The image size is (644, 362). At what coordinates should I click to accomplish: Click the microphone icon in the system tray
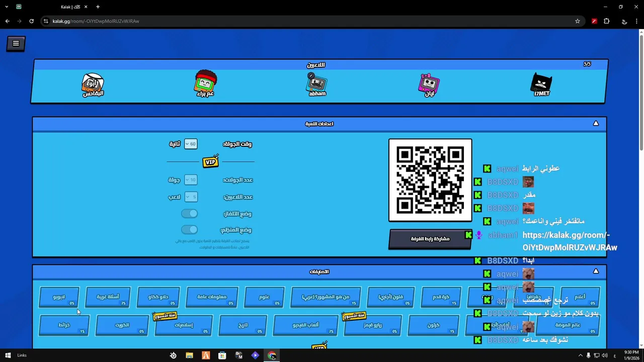click(x=588, y=355)
